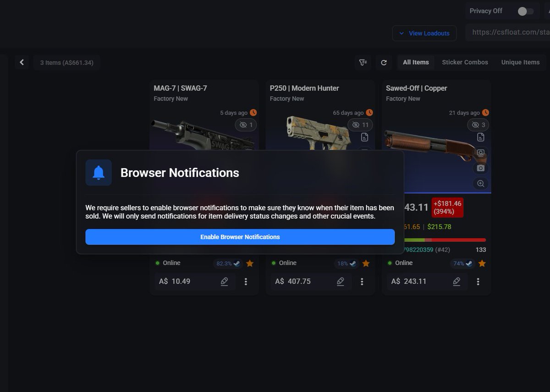
Task: Open the more options menu for Sawed-Off
Action: tap(478, 282)
